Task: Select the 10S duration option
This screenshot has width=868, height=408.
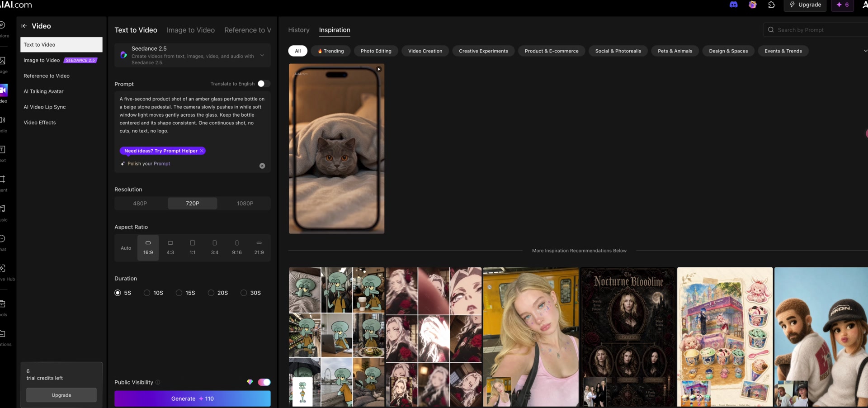Action: coord(153,293)
